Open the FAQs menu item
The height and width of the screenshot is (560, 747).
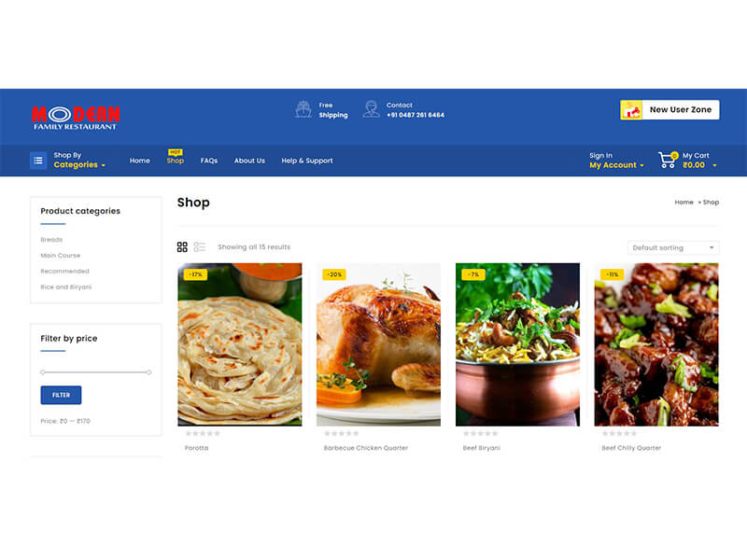[x=208, y=161]
